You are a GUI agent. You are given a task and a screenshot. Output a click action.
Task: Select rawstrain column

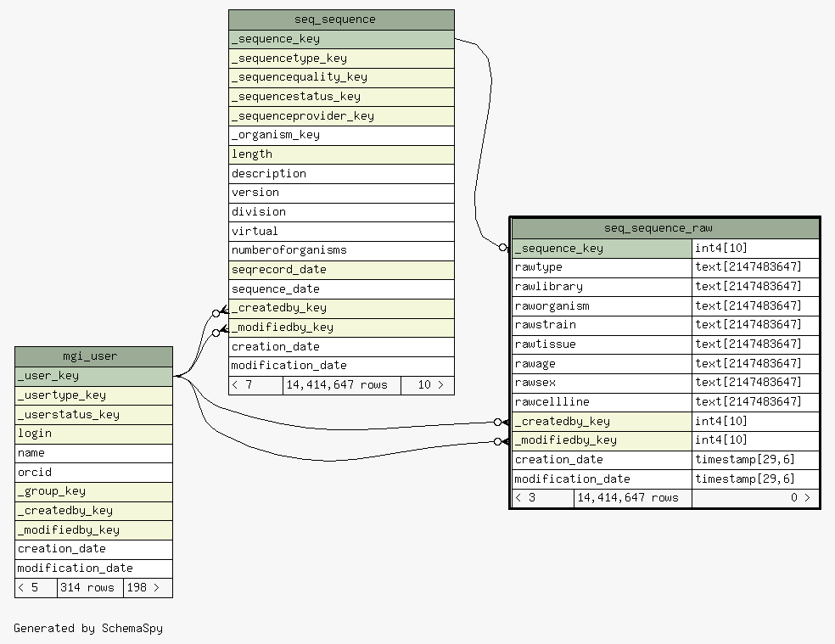pyautogui.click(x=602, y=325)
